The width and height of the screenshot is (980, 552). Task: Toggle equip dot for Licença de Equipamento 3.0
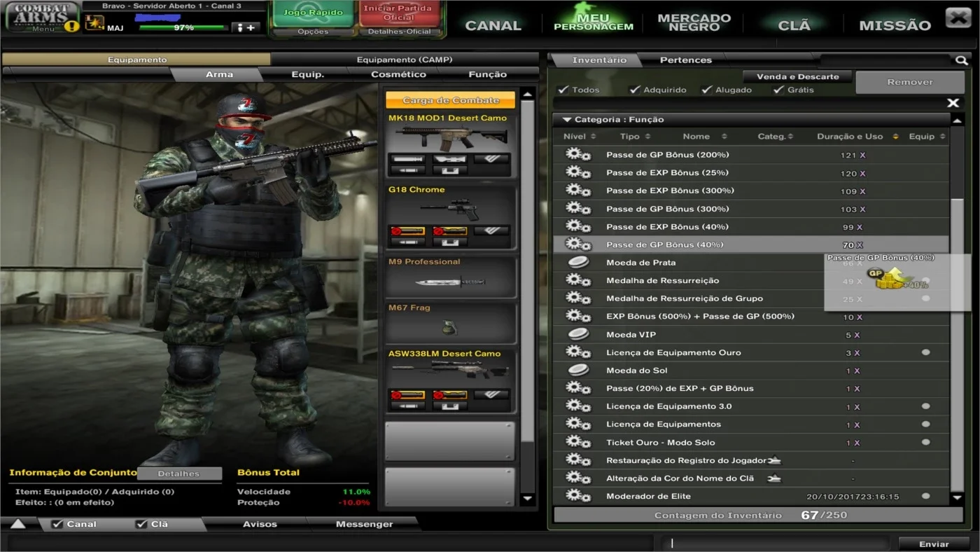click(x=925, y=406)
